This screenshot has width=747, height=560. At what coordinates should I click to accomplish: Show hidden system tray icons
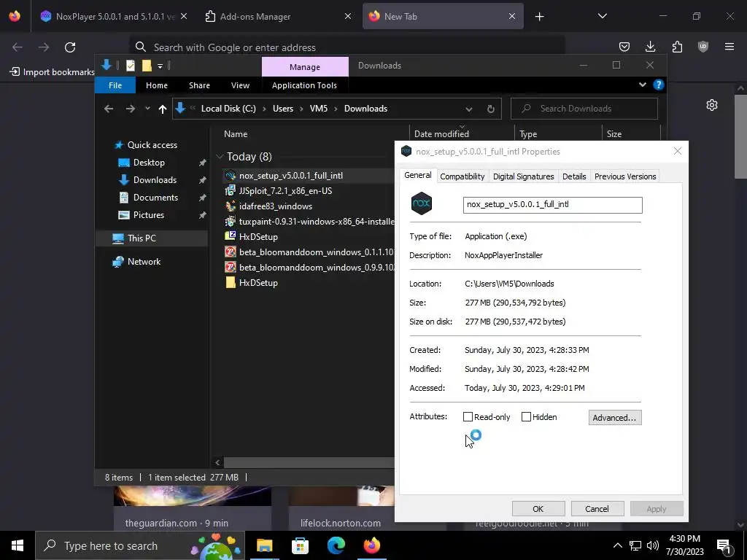click(617, 545)
